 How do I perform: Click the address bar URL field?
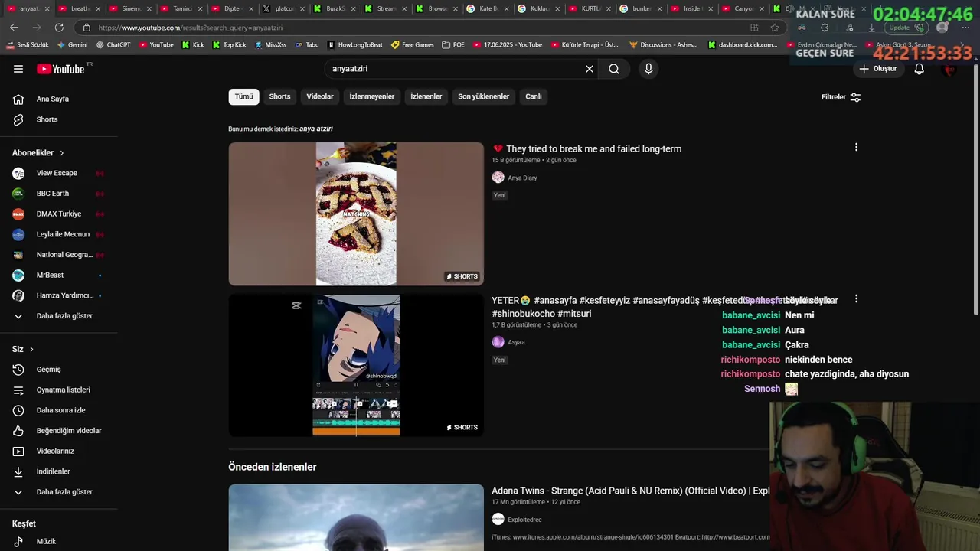[x=413, y=28]
